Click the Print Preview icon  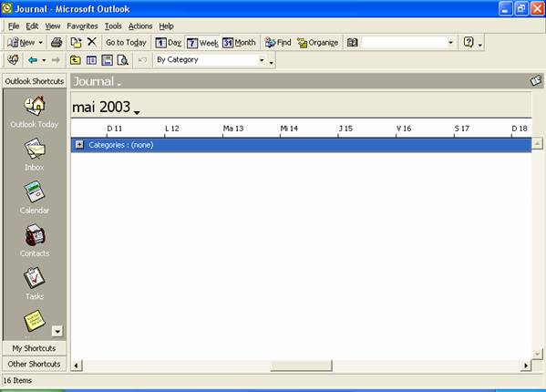coord(122,60)
